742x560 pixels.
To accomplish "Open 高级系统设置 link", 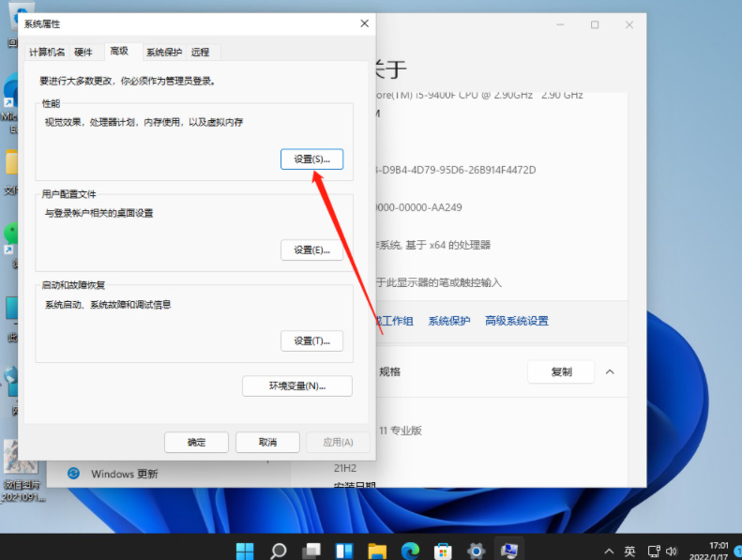I will coord(516,321).
